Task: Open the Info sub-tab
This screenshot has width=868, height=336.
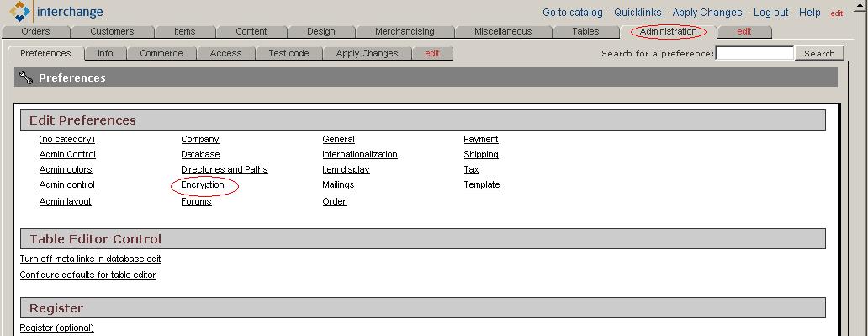Action: click(x=105, y=53)
